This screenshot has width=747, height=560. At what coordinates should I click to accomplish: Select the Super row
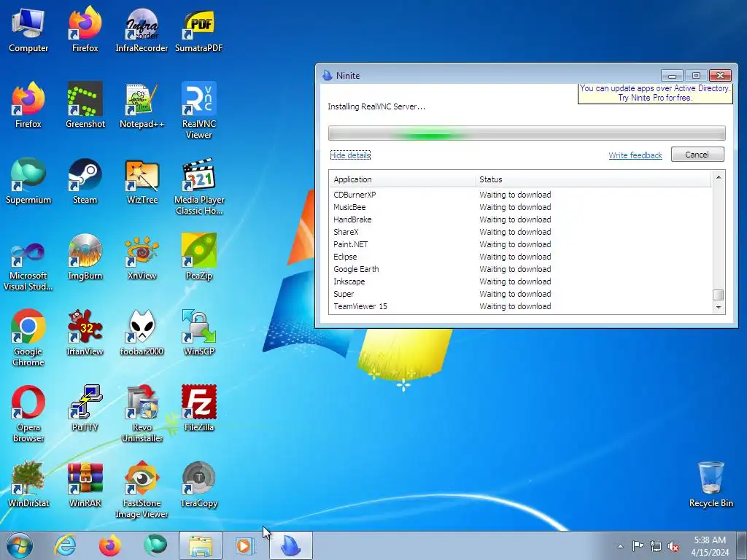[520, 294]
